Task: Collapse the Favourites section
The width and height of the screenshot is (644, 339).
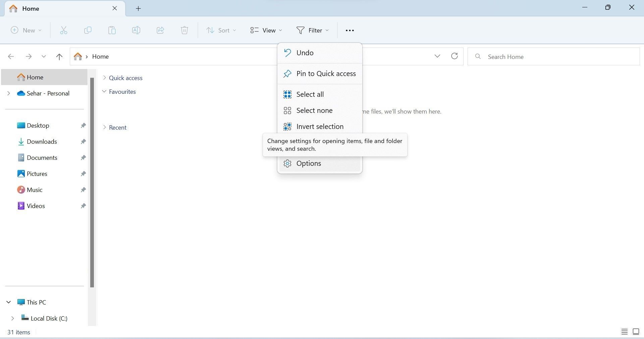Action: (104, 91)
